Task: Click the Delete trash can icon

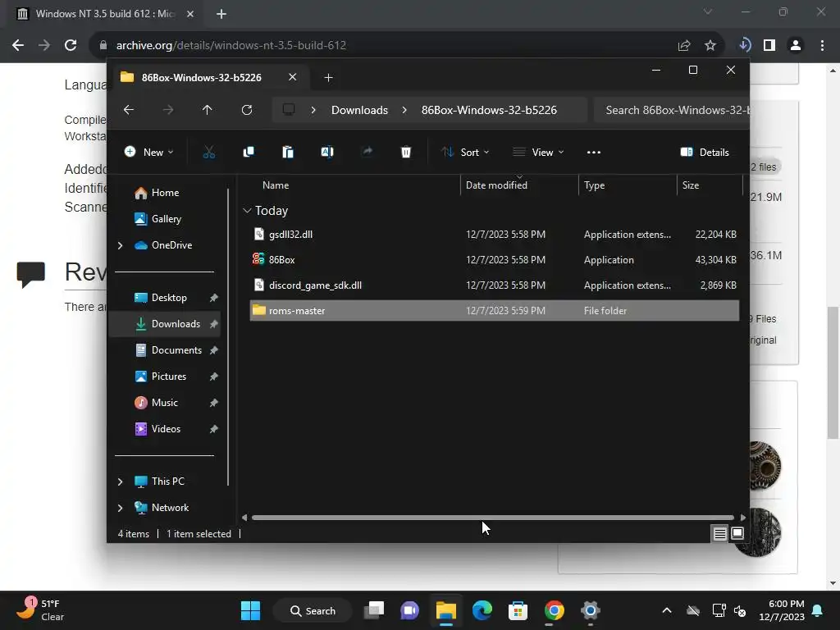Action: [406, 153]
